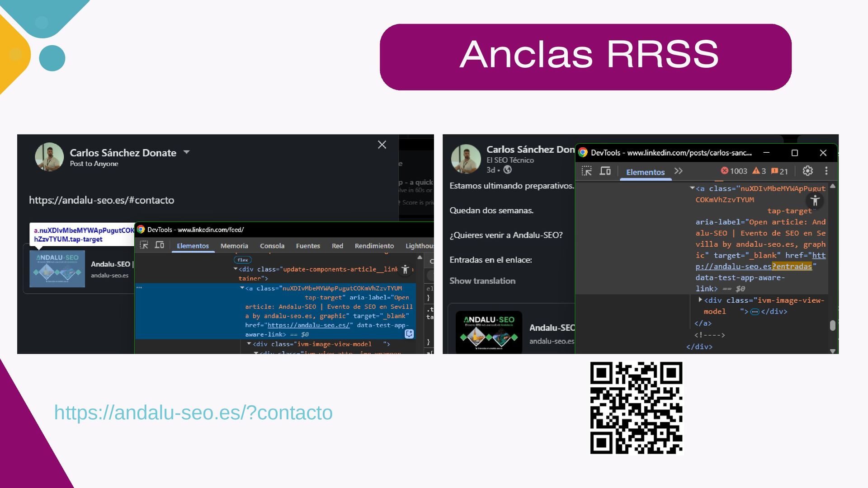This screenshot has height=488, width=868.
Task: Close the LinkedIn post composer with X
Action: 382,145
